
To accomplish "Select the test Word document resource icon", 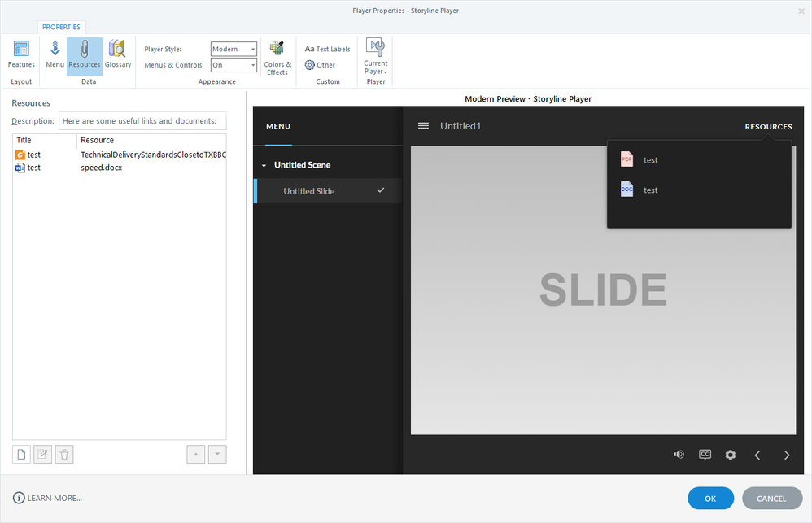I will [x=20, y=168].
